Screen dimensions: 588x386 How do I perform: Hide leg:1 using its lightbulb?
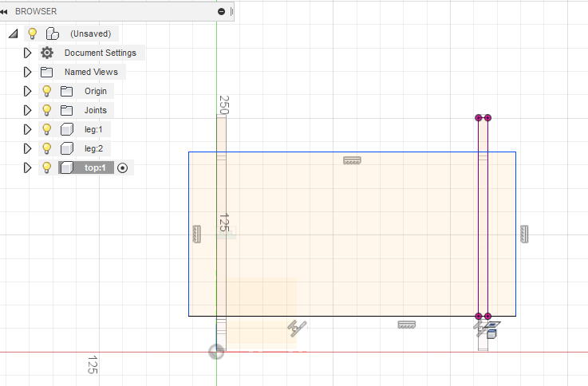tap(46, 129)
